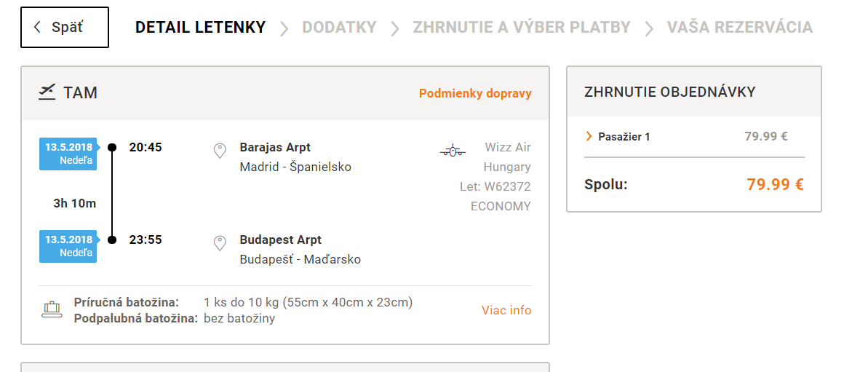Select the DETAIL LETENKY step

(x=200, y=27)
